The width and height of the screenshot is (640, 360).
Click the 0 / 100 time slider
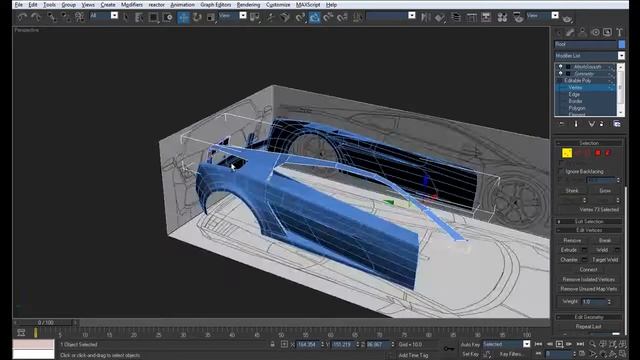point(45,322)
